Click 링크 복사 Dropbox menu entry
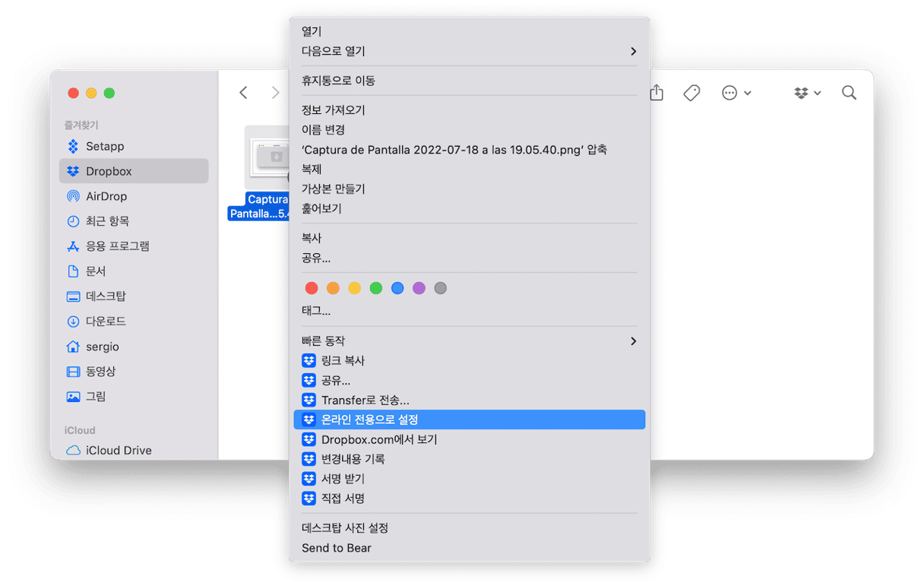Image resolution: width=924 pixels, height=586 pixels. point(343,360)
